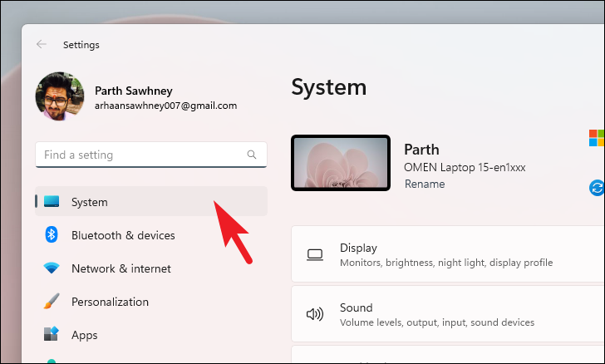Click the arhaansawhney007@gmail.com email address

[166, 106]
